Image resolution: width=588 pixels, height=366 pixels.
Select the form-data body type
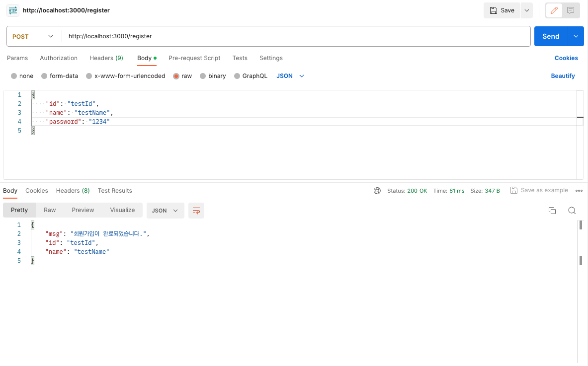click(x=60, y=76)
